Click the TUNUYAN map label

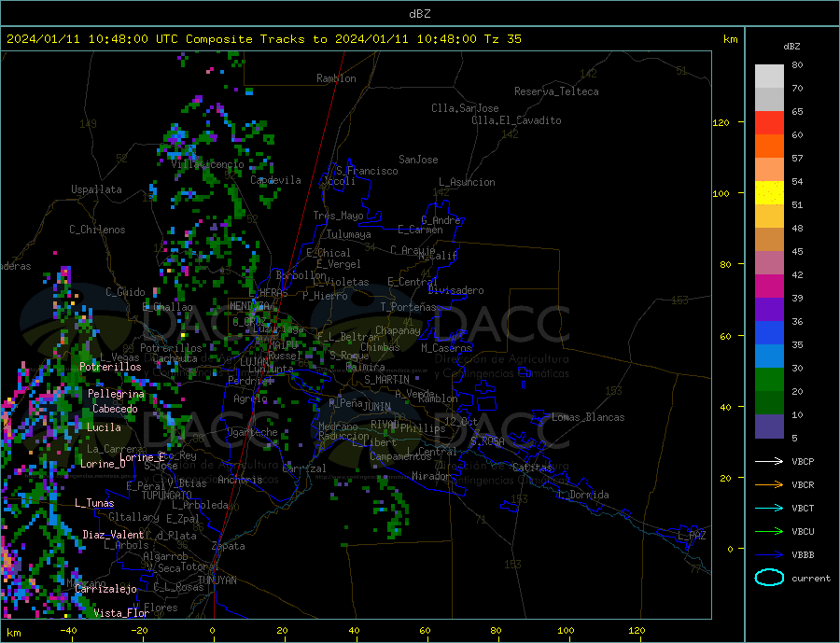tap(217, 580)
